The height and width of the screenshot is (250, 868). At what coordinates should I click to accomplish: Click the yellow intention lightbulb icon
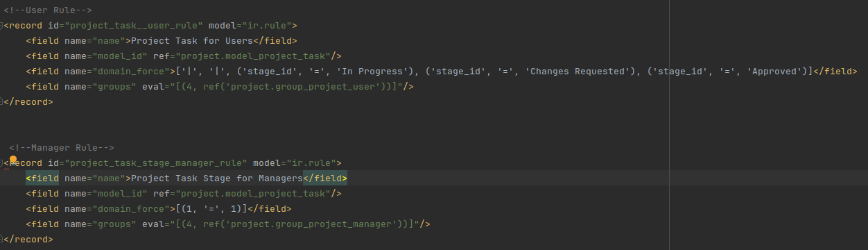coord(12,160)
